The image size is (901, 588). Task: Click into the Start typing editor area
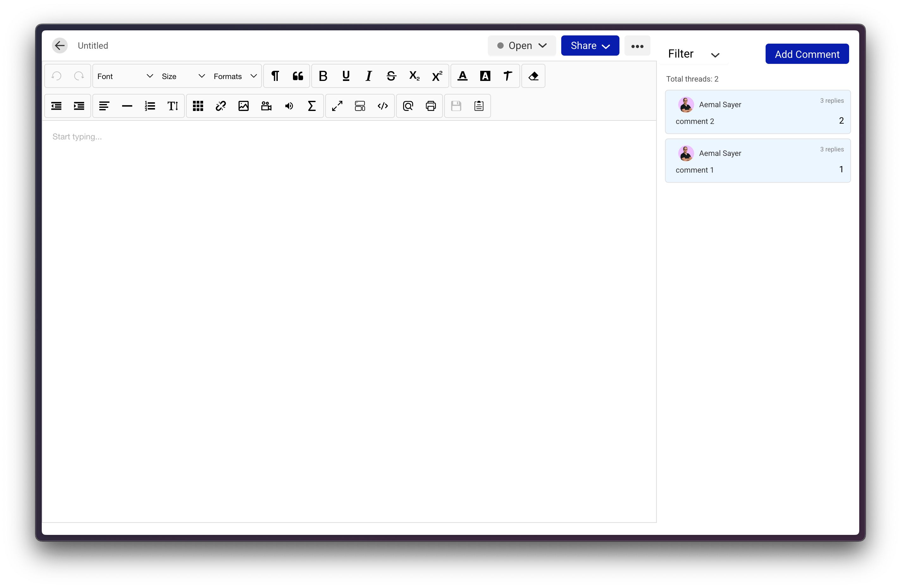[x=349, y=321]
